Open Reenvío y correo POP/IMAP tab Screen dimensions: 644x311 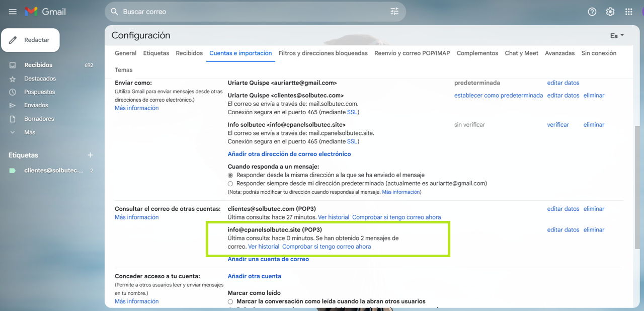[x=412, y=53]
